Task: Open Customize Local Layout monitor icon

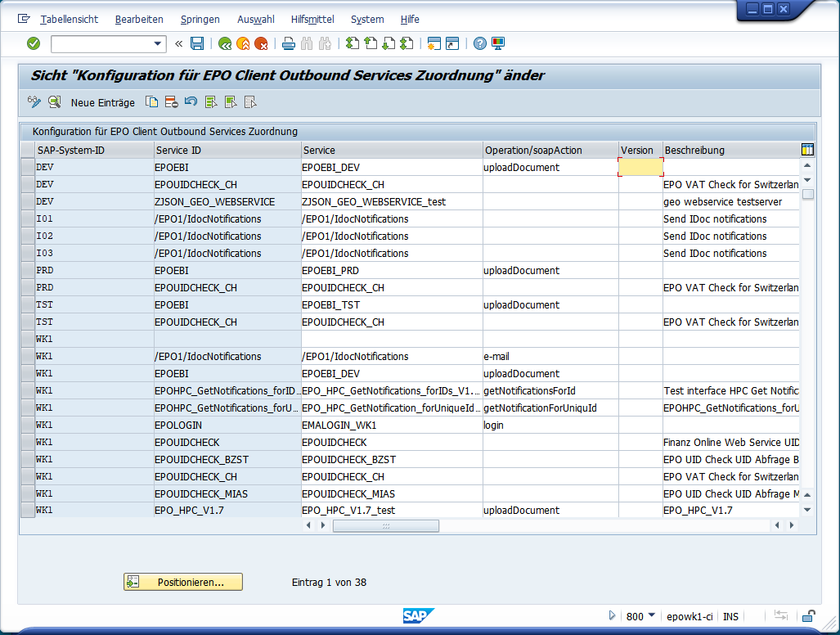Action: (498, 43)
